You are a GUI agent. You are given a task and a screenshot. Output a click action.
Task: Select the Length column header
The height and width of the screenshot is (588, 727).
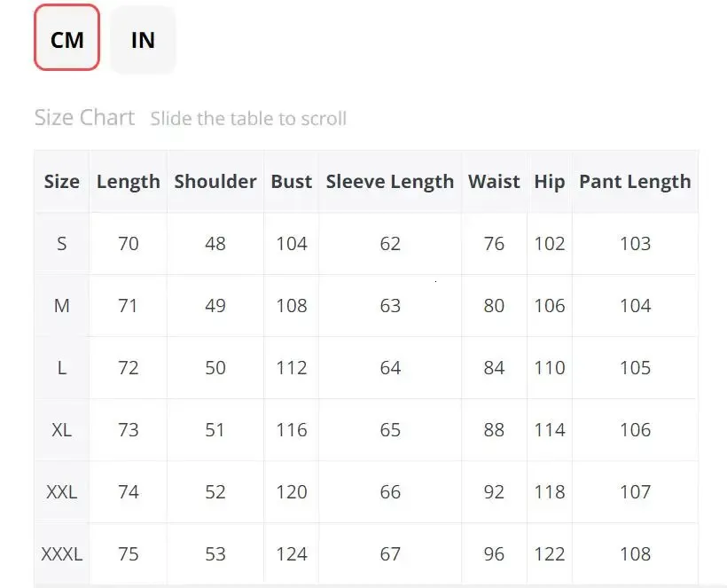coord(129,182)
